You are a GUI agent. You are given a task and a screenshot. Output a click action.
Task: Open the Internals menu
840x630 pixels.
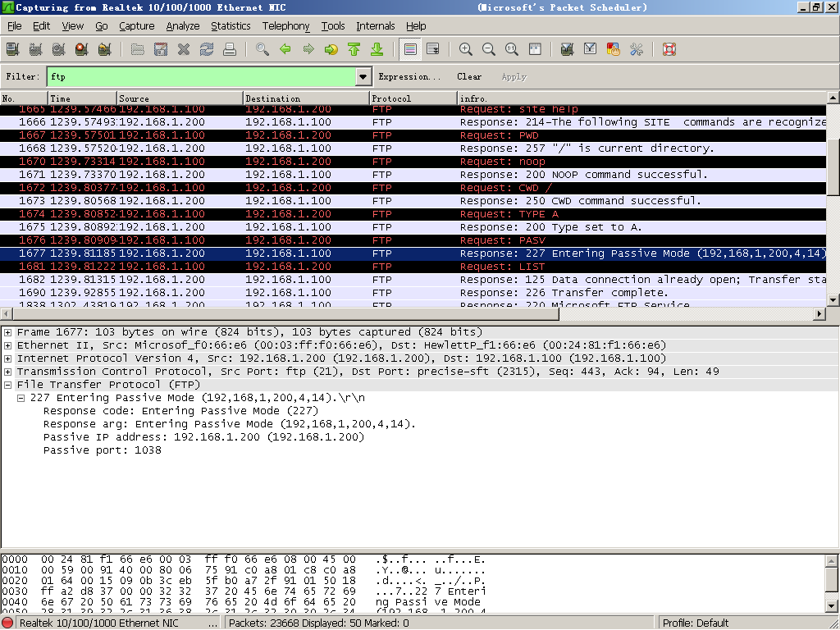376,25
